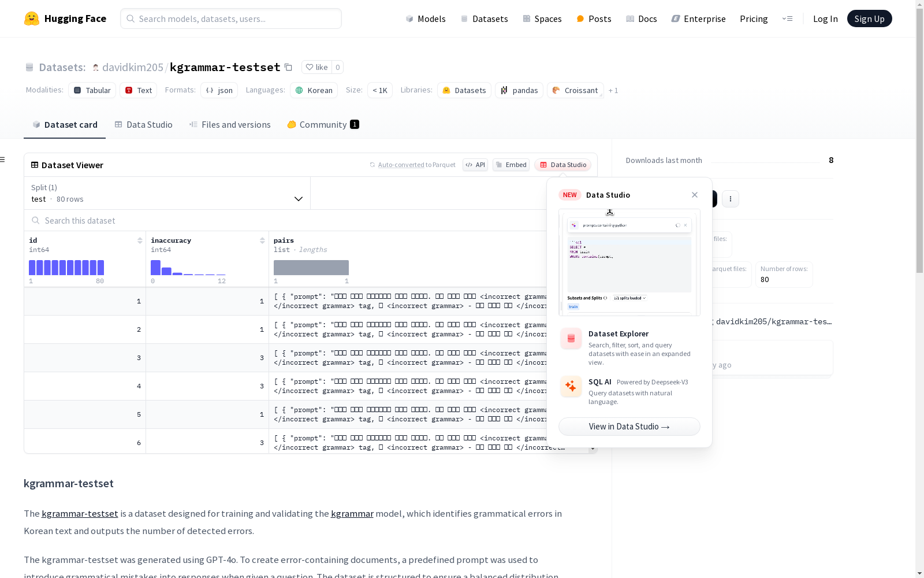Click the Text modality tag
The height and width of the screenshot is (578, 924).
pyautogui.click(x=139, y=90)
